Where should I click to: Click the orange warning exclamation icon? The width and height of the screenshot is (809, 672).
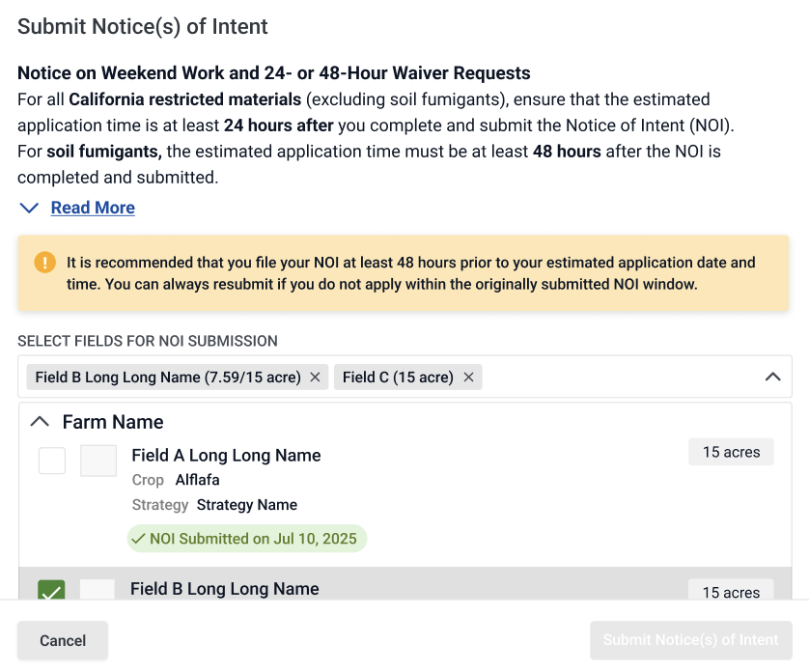coord(44,263)
